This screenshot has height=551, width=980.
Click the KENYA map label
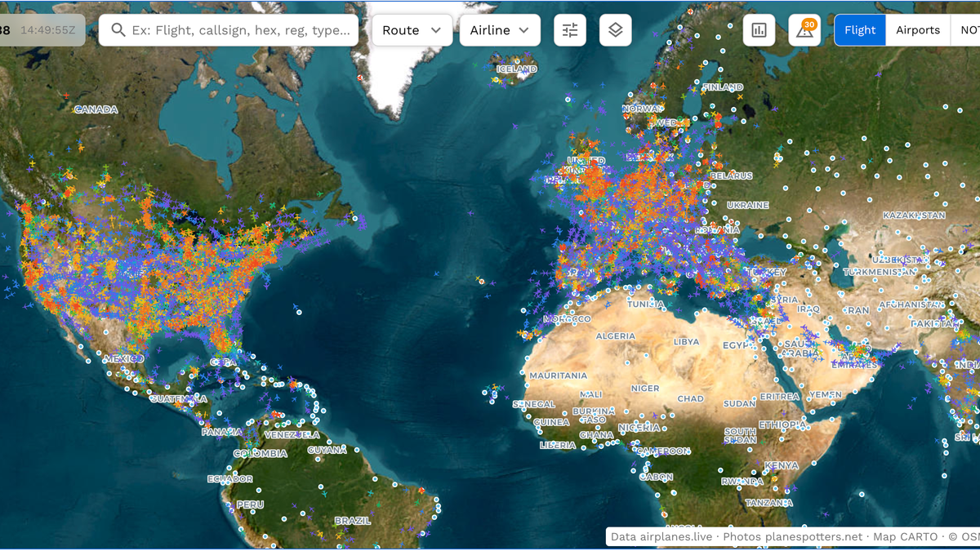click(782, 465)
